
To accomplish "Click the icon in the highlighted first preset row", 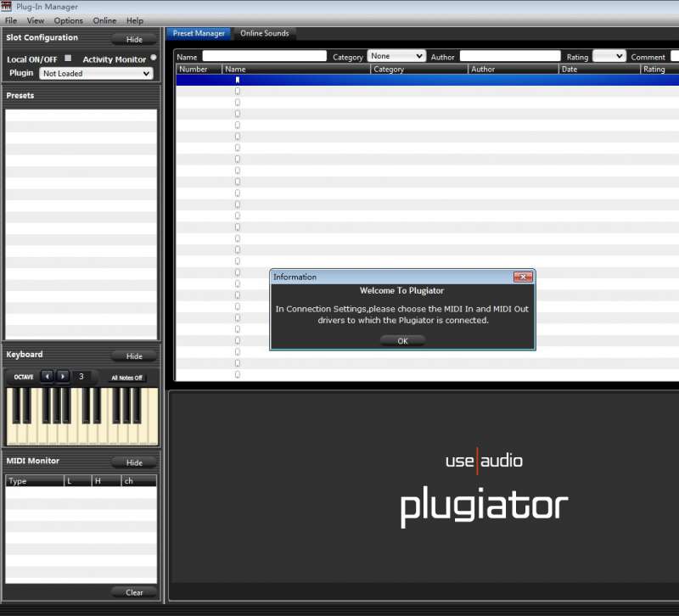I will click(x=238, y=81).
